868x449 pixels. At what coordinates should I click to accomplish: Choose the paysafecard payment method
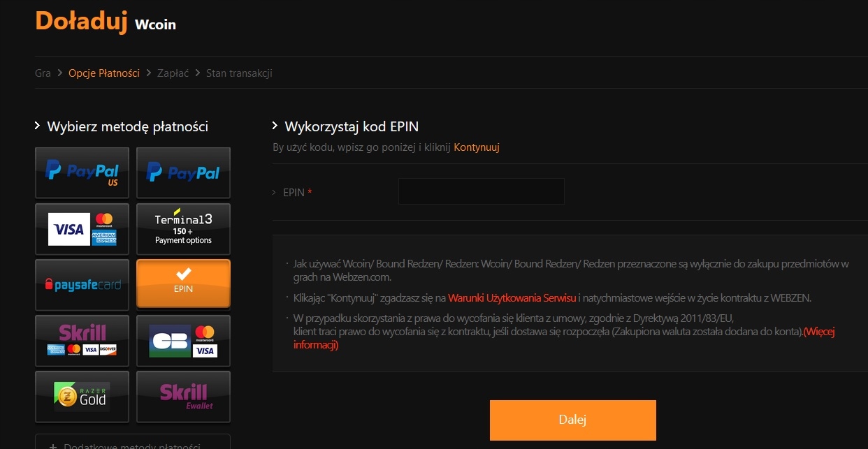tap(82, 284)
